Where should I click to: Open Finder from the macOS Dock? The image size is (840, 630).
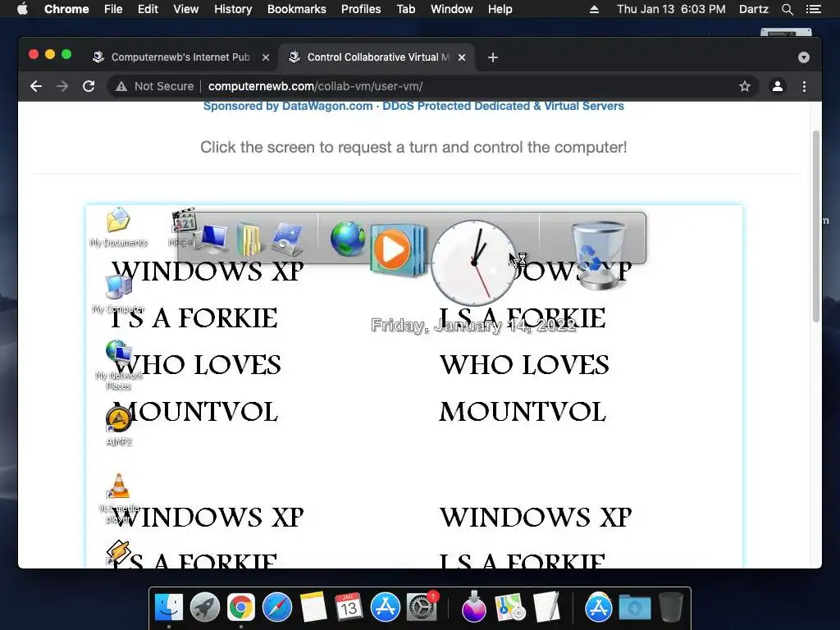click(x=169, y=608)
